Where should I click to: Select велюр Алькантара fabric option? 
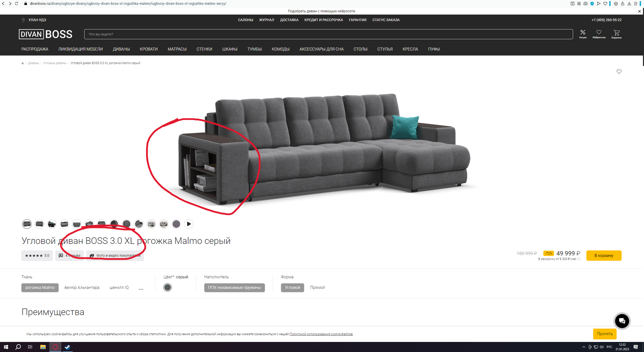point(82,288)
